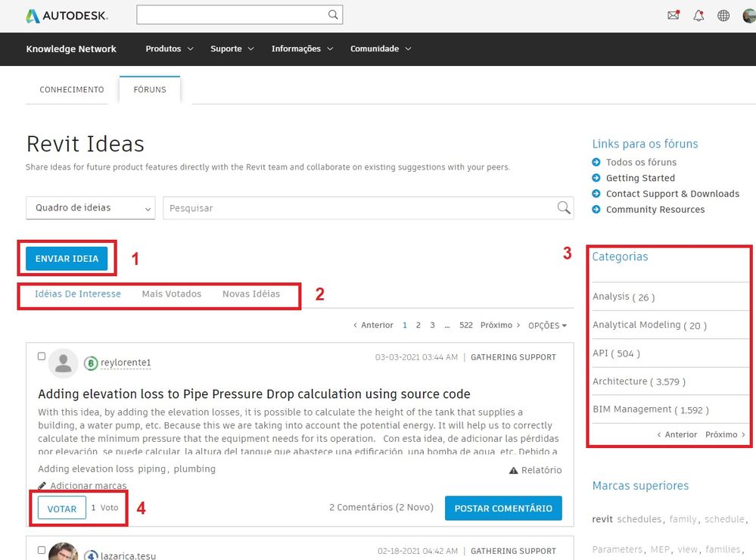Click arrow icon beside Contact Support & Downloads
This screenshot has height=560, width=756.
(596, 194)
